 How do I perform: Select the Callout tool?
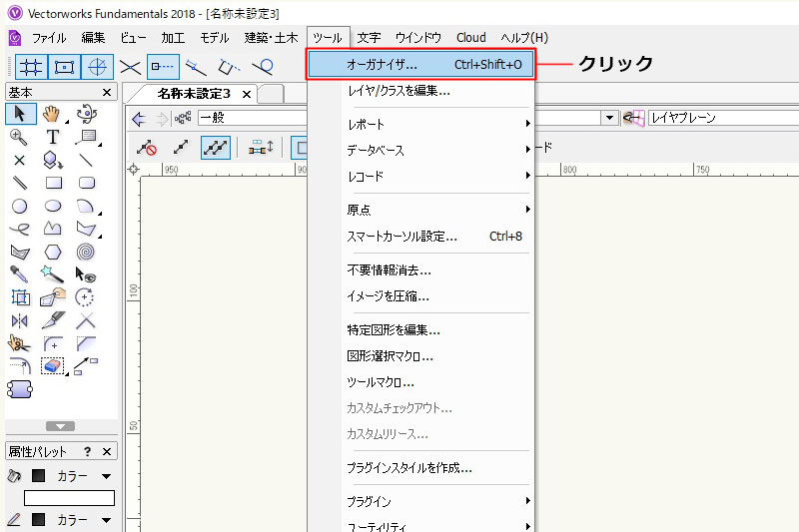pos(87,137)
